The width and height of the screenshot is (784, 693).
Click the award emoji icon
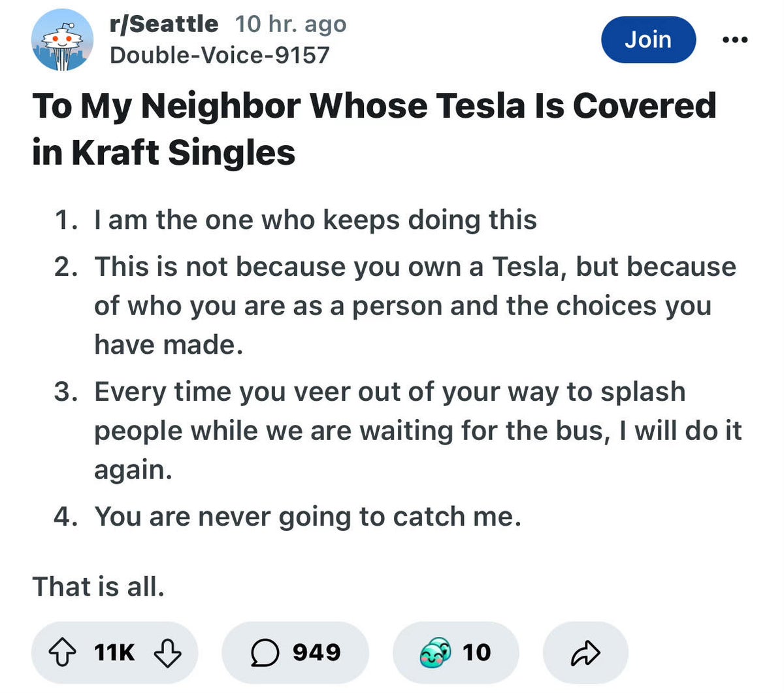(435, 652)
